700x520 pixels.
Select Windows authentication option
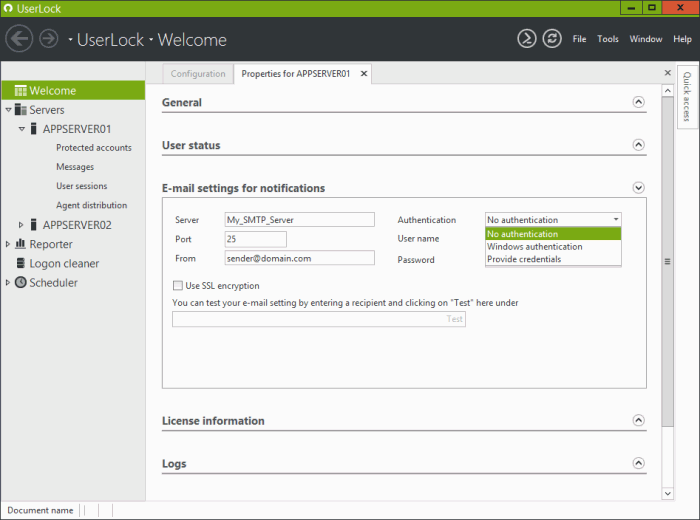point(553,246)
